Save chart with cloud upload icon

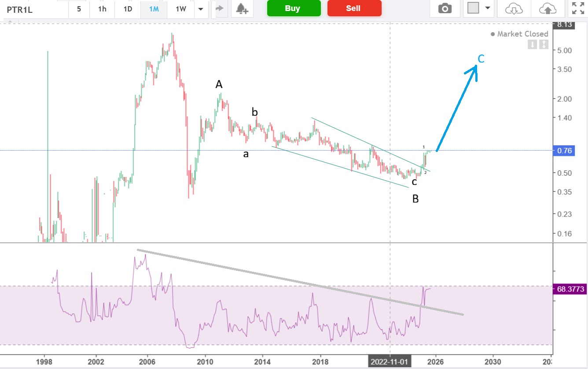[547, 8]
